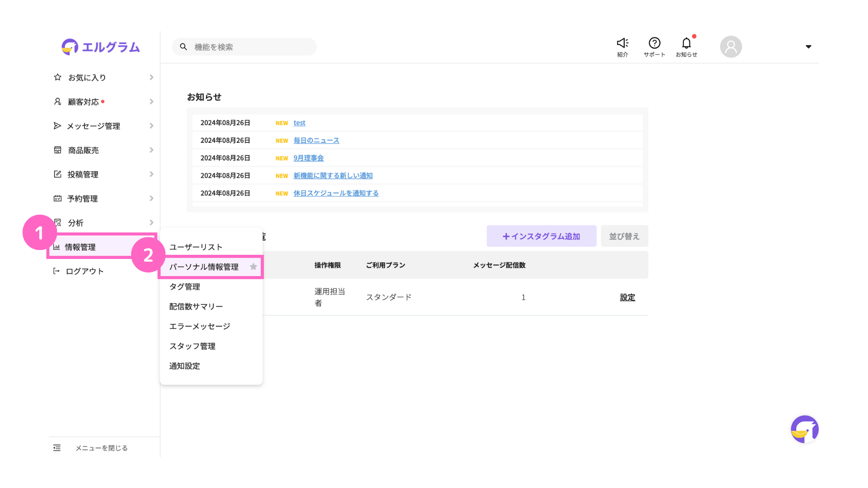868x488 pixels.
Task: Expand the お気に入り menu chevron
Action: point(151,78)
